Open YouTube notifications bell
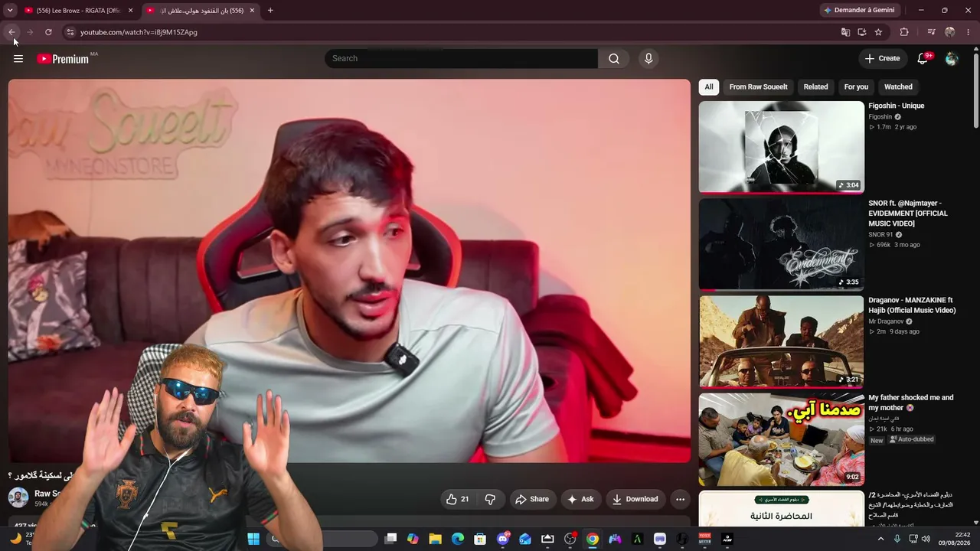The image size is (980, 551). [x=923, y=59]
